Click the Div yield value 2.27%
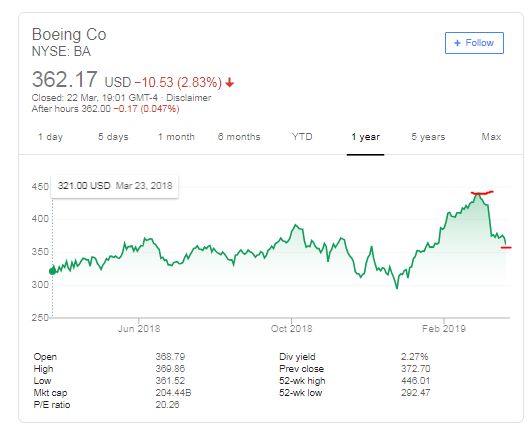This screenshot has height=432, width=531. (415, 357)
